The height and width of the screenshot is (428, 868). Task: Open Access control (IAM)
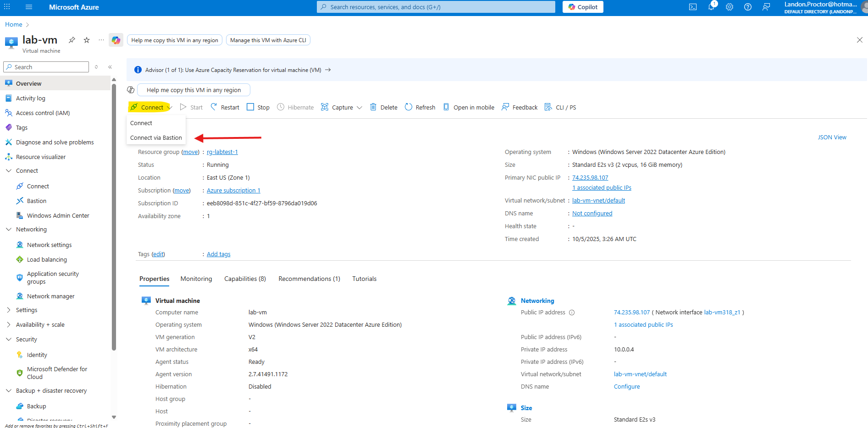[43, 113]
